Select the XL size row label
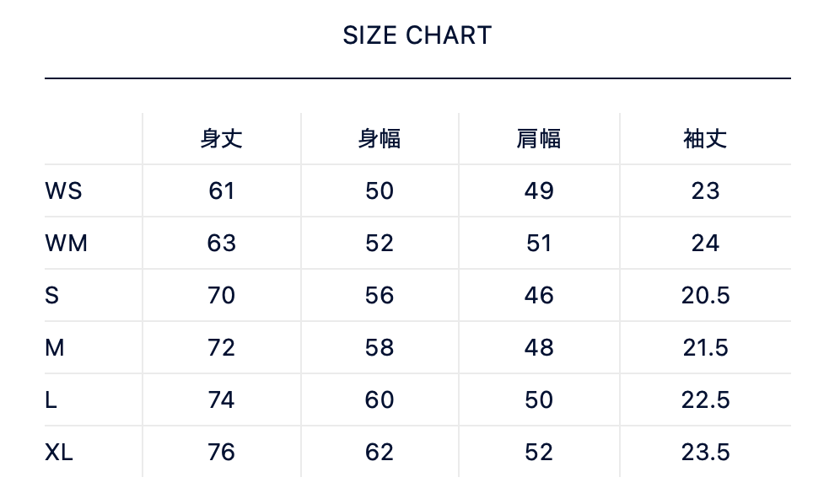Screen dimensions: 813x504 tap(59, 453)
